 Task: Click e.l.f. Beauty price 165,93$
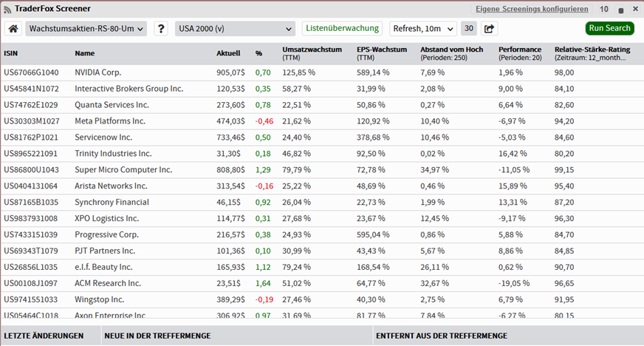click(230, 267)
